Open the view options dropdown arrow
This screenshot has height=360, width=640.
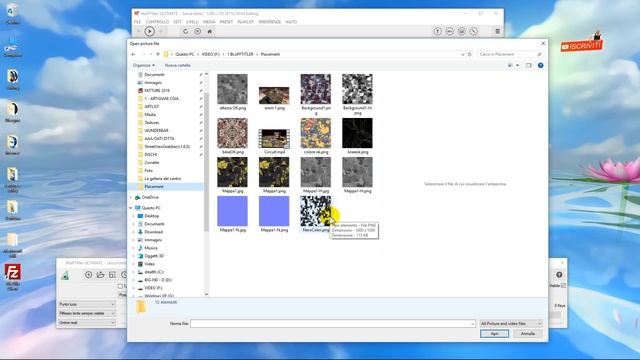click(x=518, y=65)
